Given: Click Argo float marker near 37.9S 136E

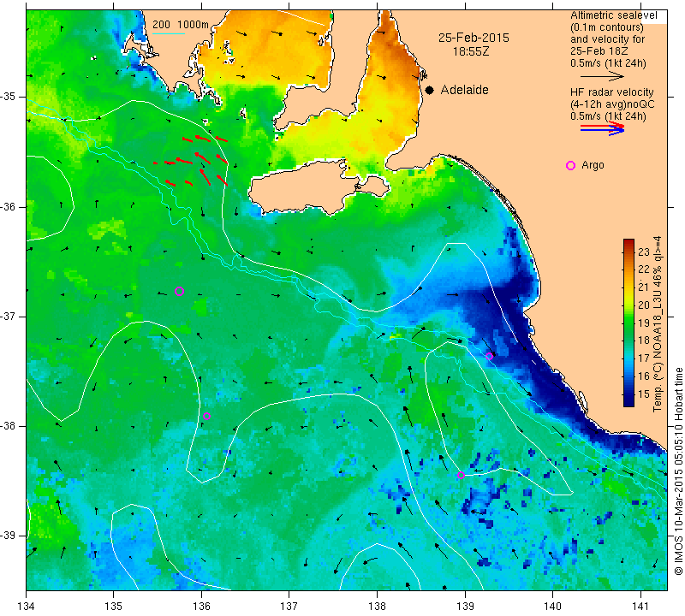Looking at the screenshot, I should point(206,416).
